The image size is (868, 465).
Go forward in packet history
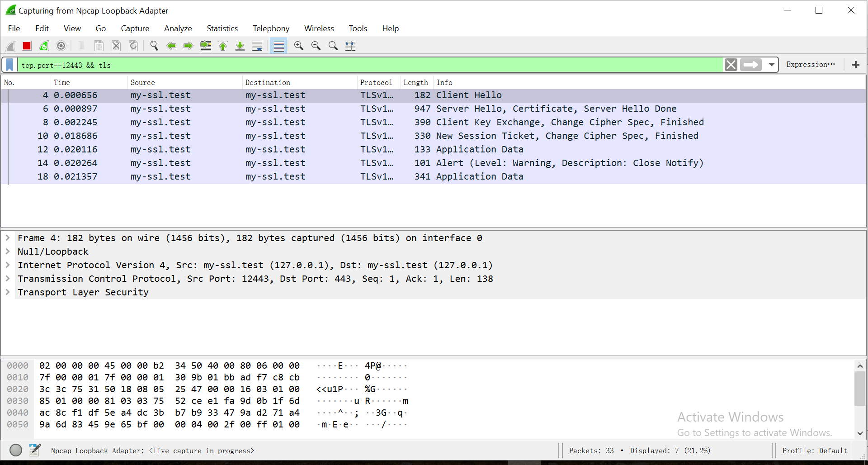(189, 46)
